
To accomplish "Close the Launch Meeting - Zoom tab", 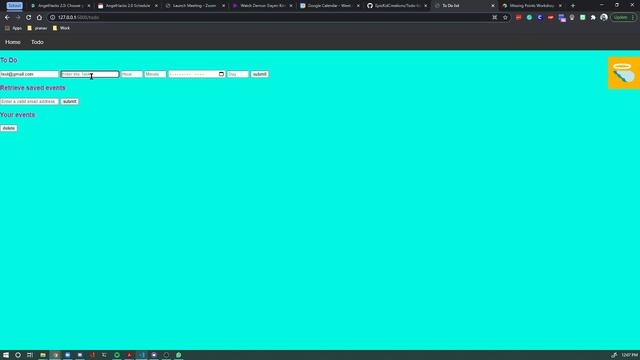I will tap(223, 6).
